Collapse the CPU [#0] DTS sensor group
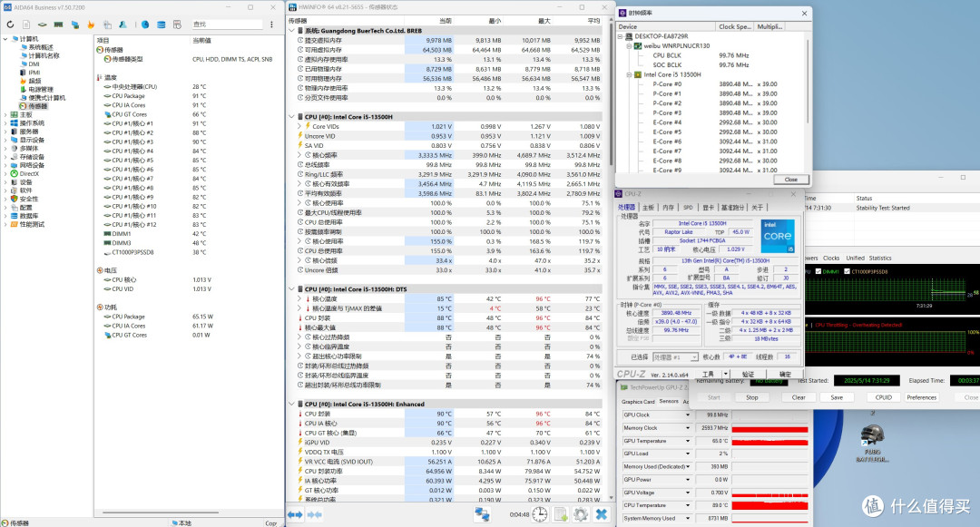This screenshot has width=980, height=527. pyautogui.click(x=291, y=289)
